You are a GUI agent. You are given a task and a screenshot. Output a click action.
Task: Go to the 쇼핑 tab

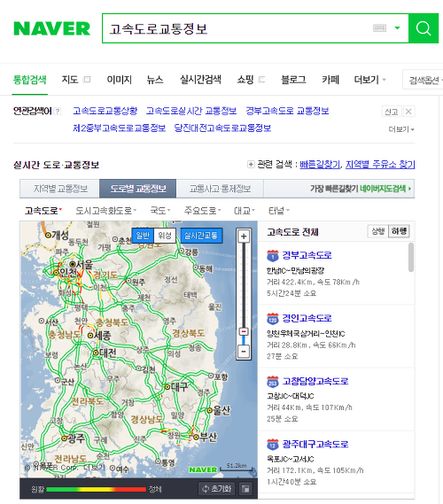coord(245,80)
